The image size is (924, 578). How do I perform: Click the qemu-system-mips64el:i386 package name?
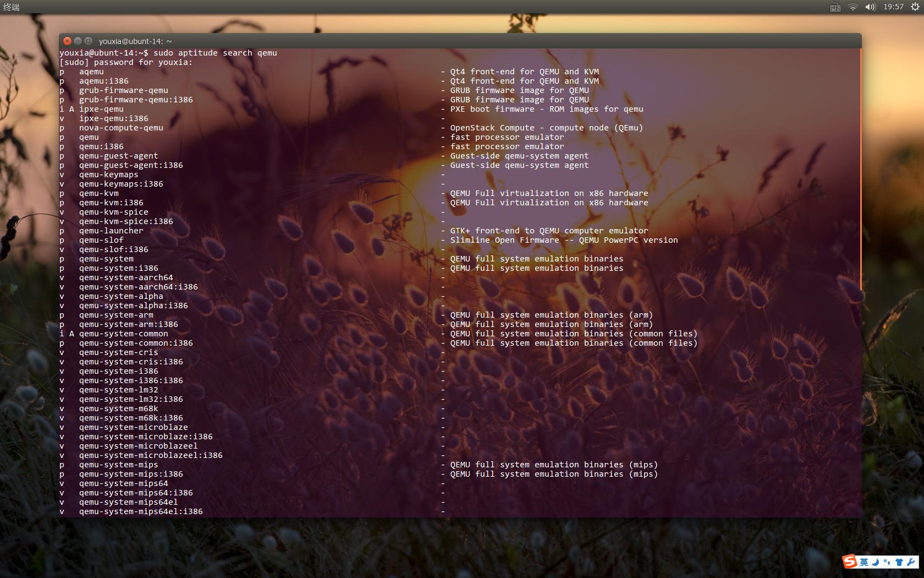pyautogui.click(x=141, y=511)
